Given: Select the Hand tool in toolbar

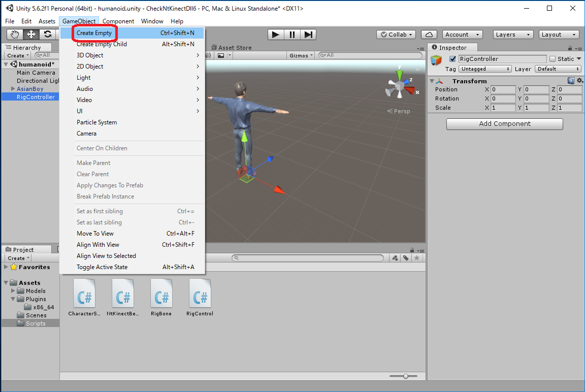Looking at the screenshot, I should point(15,35).
